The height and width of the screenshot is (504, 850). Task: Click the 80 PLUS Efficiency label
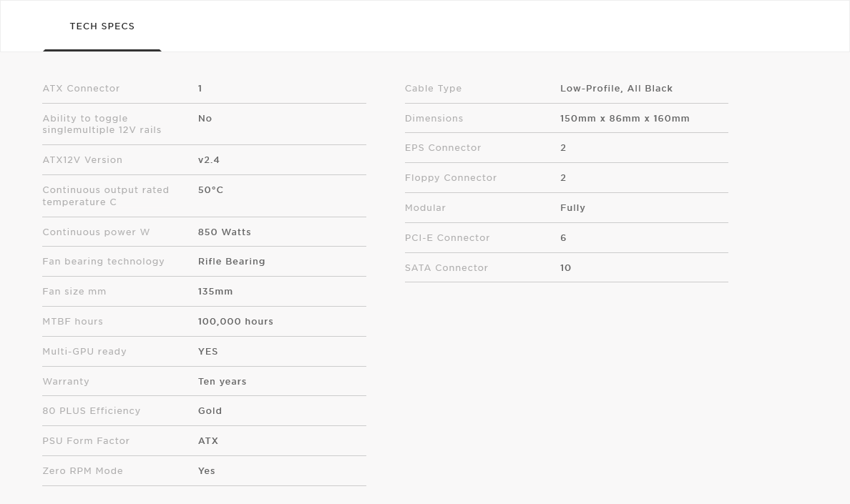coord(92,411)
